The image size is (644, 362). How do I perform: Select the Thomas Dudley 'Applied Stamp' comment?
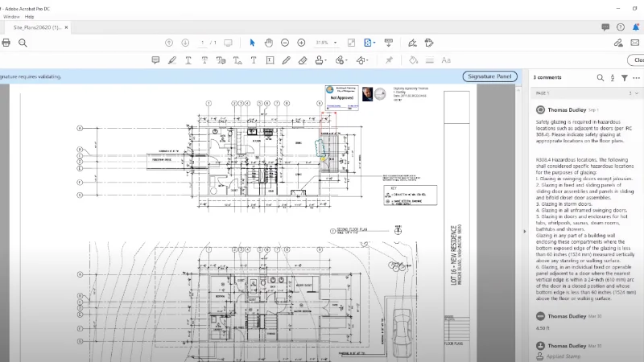(x=585, y=351)
